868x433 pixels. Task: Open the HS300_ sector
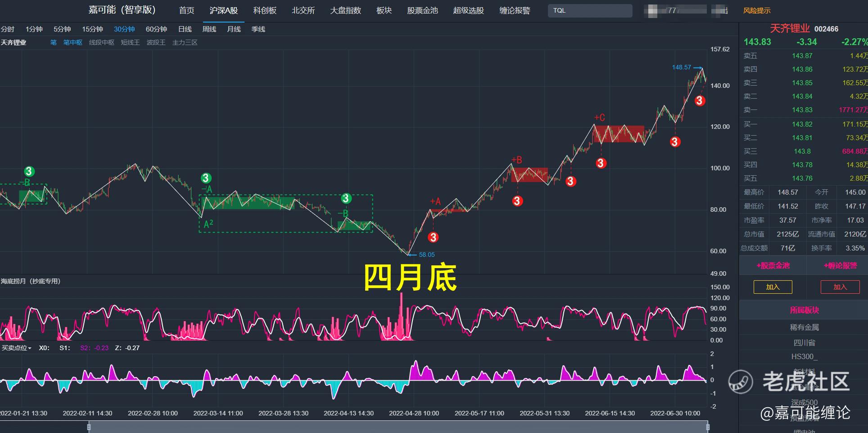pos(804,357)
